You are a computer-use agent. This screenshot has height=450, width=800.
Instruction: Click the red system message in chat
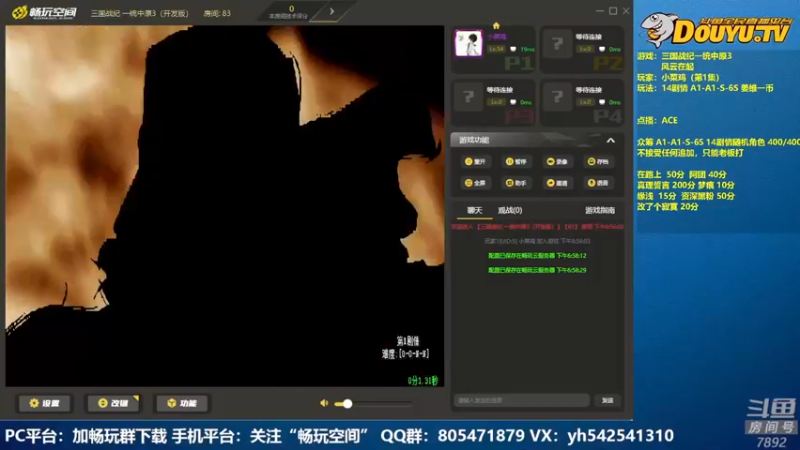point(537,227)
